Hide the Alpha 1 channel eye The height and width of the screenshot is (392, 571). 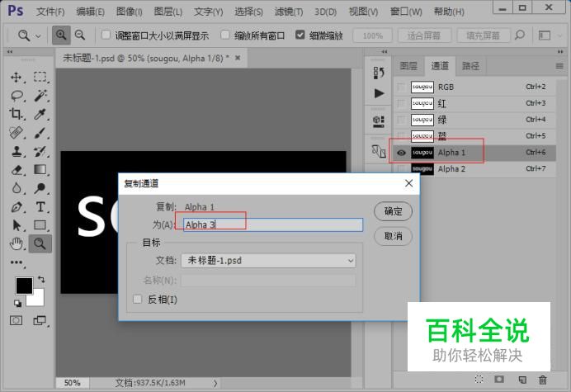tap(401, 153)
